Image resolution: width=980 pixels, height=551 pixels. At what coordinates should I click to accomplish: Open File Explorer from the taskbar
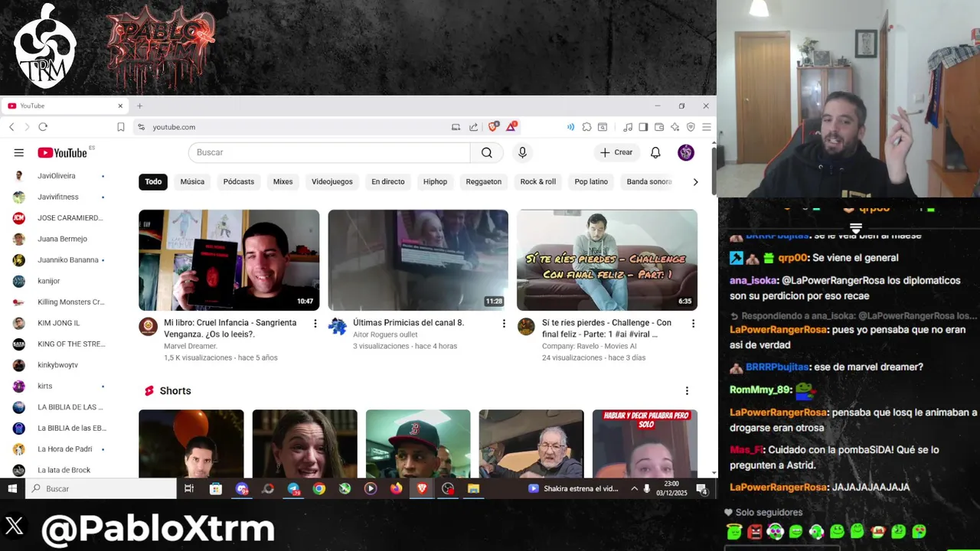click(x=473, y=488)
